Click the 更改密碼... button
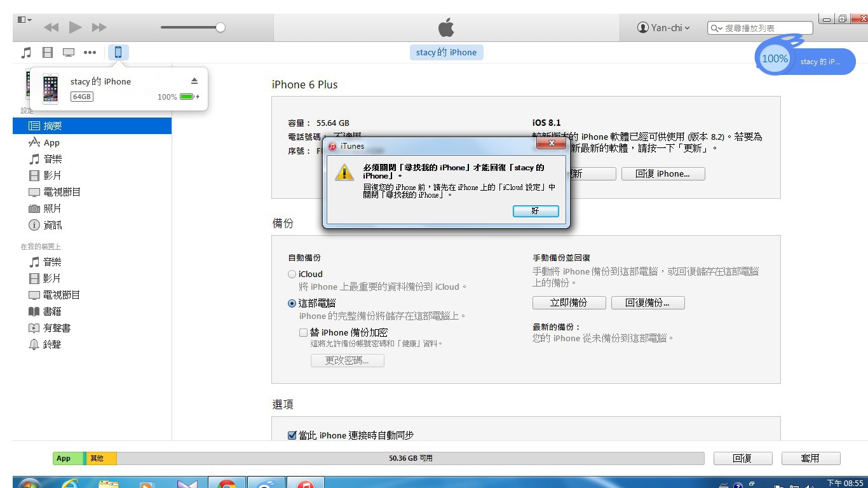 coord(347,360)
